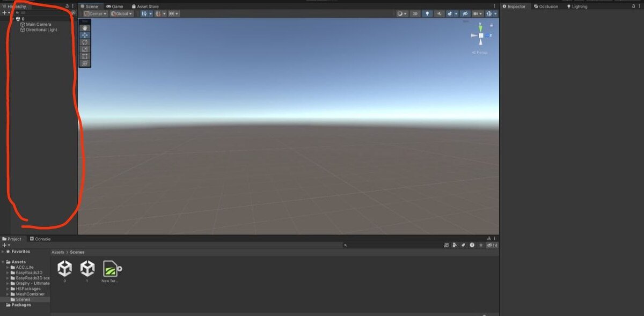The image size is (644, 316).
Task: Select Main Camera in Hierarchy
Action: click(x=35, y=24)
